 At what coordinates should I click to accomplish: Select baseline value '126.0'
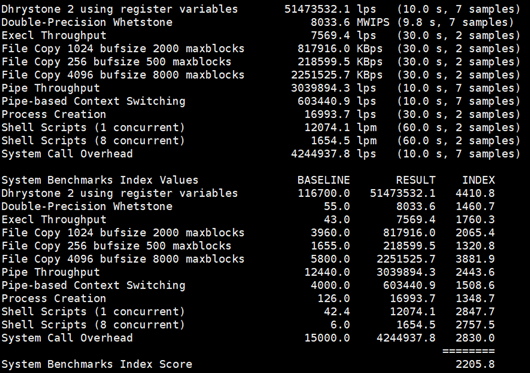click(334, 299)
